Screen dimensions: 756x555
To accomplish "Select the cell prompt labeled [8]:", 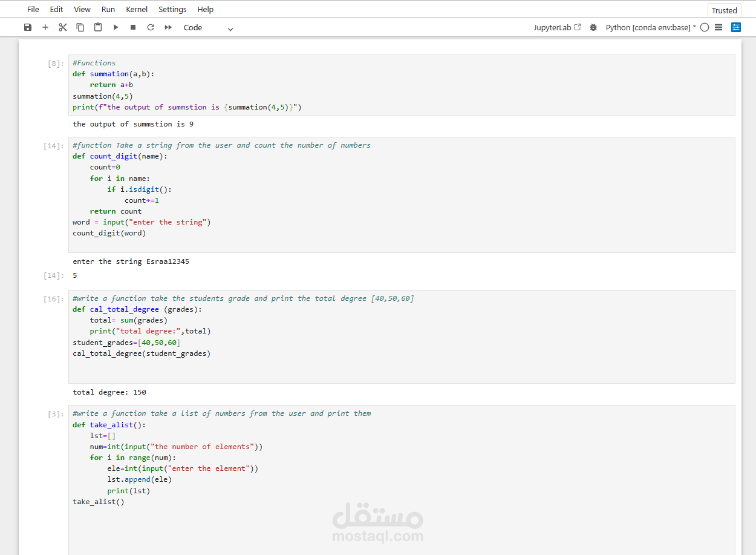I will [56, 63].
